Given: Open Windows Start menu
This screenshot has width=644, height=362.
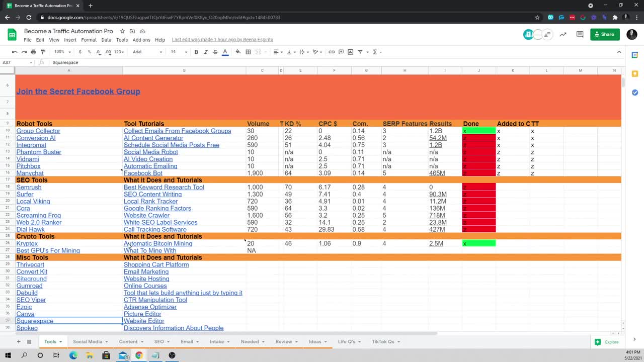Looking at the screenshot, I should tap(8, 355).
